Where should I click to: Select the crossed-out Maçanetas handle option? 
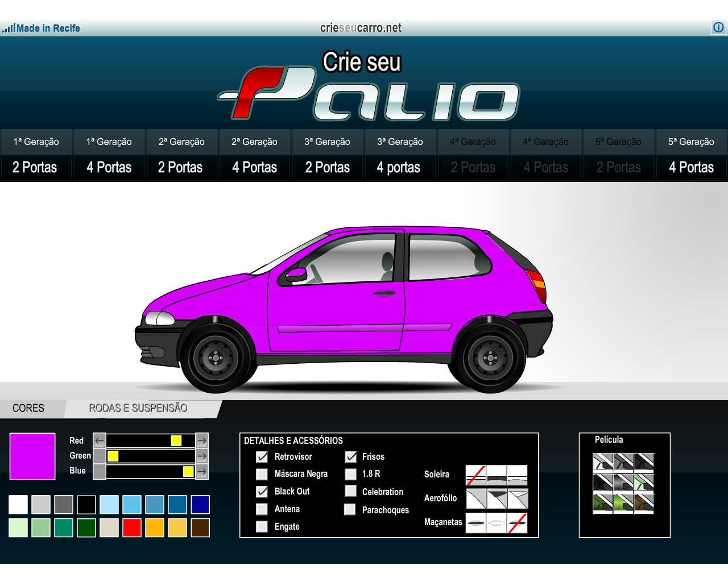tap(518, 523)
